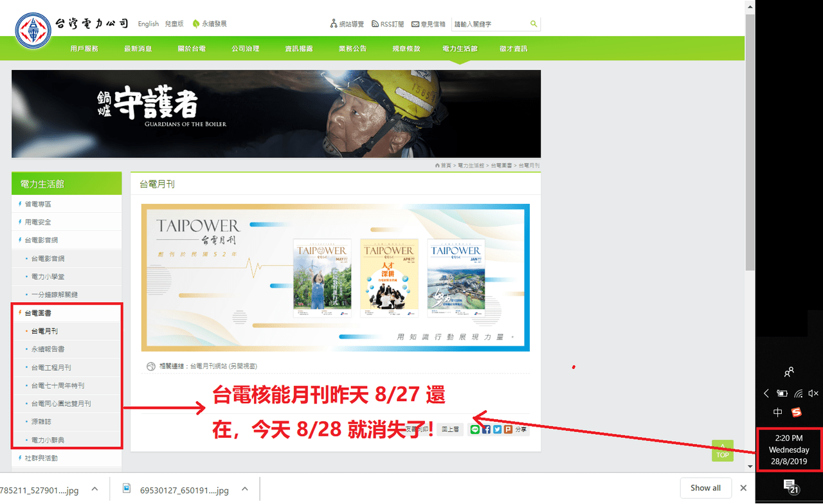
Task: Open the 規章條款 navigation menu
Action: [406, 49]
